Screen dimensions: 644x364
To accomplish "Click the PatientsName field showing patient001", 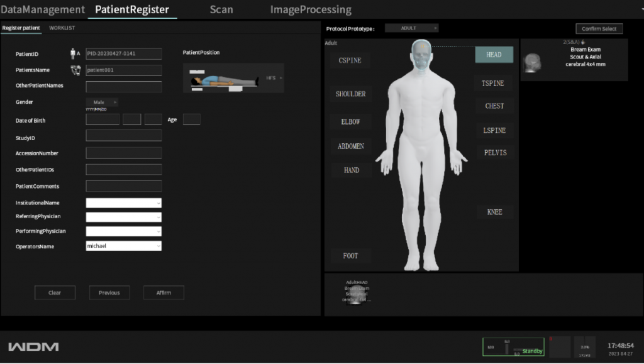I will (x=124, y=70).
